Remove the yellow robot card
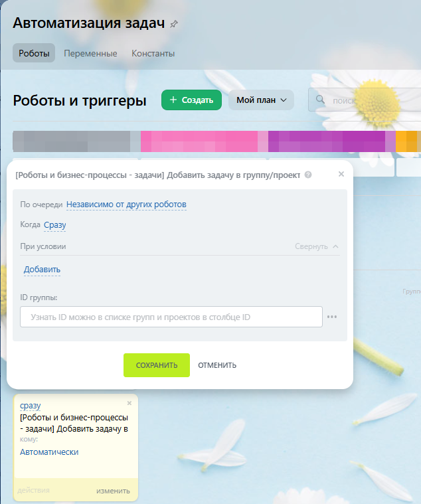This screenshot has width=421, height=504. tap(129, 403)
